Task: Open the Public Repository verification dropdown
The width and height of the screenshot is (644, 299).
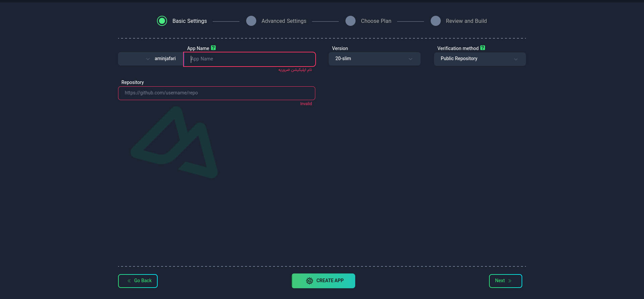Action: pyautogui.click(x=480, y=59)
